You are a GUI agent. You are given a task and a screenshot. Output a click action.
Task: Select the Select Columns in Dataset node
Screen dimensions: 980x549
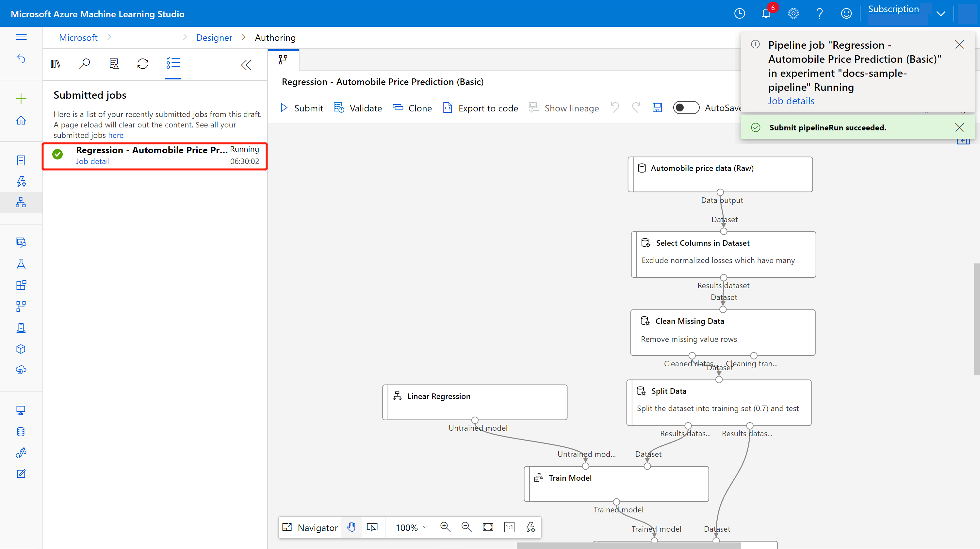tap(723, 254)
